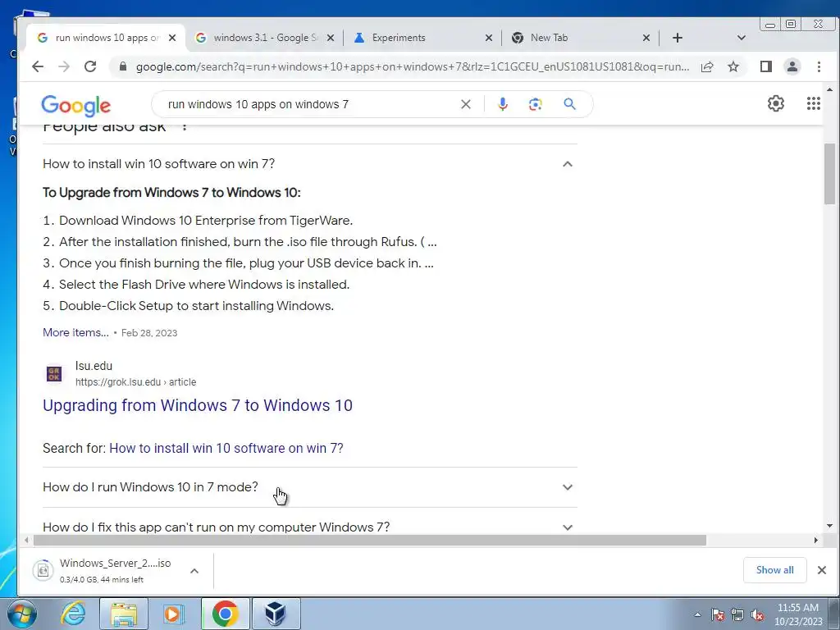Switch to 'windows 3.1 - Google' tab
This screenshot has height=630, width=840.
tap(265, 38)
